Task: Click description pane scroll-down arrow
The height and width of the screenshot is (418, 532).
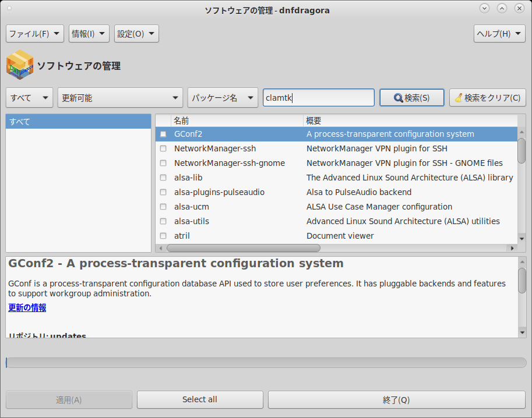Action: click(522, 333)
